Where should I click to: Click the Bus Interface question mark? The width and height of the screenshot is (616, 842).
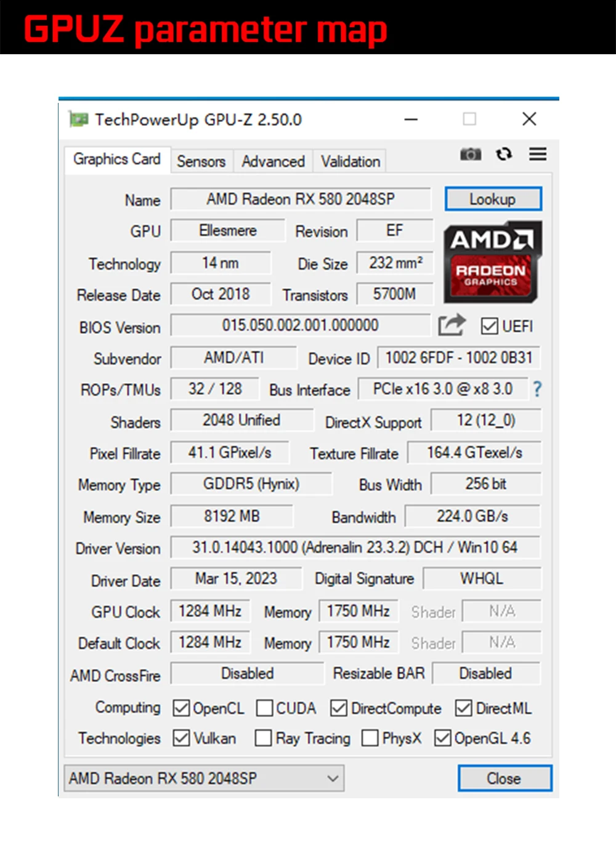537,389
